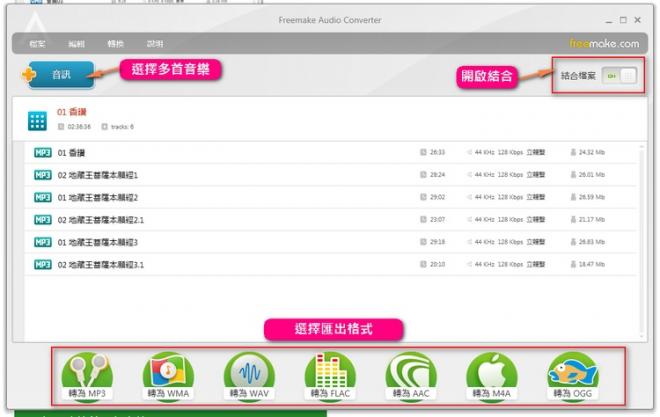The width and height of the screenshot is (660, 417).
Task: Click the MP3 icon of 02 地藏王菩薩本願經3.1
Action: click(43, 264)
